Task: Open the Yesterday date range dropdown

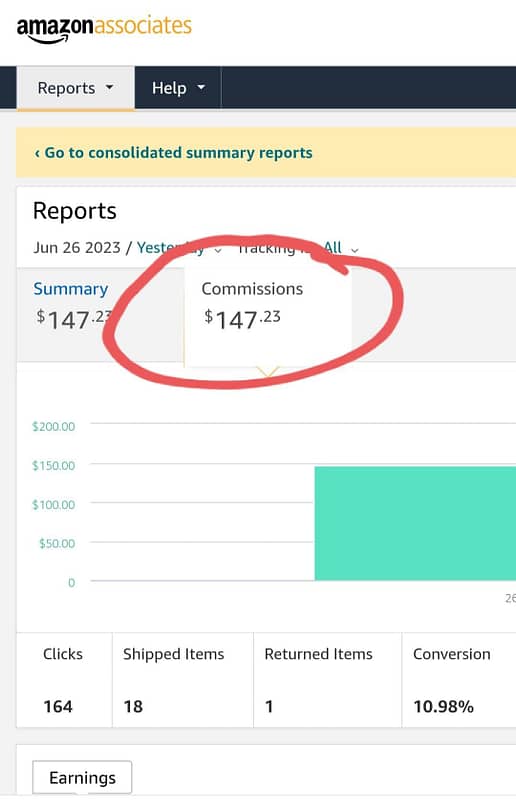Action: pyautogui.click(x=179, y=248)
